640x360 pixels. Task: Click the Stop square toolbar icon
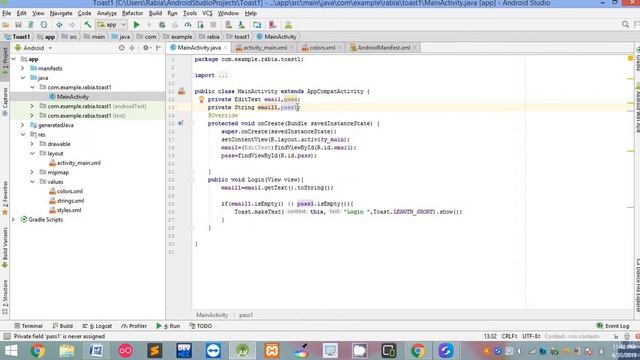(x=213, y=25)
